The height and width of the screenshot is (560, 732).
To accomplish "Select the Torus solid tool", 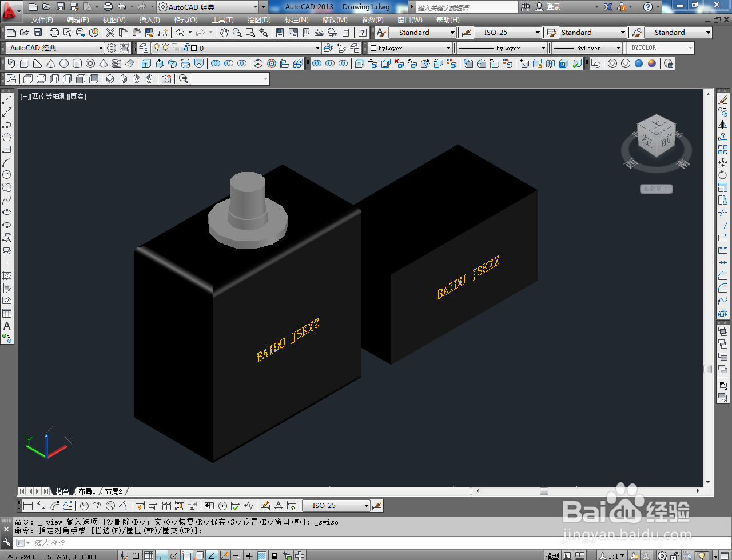I will (x=90, y=63).
